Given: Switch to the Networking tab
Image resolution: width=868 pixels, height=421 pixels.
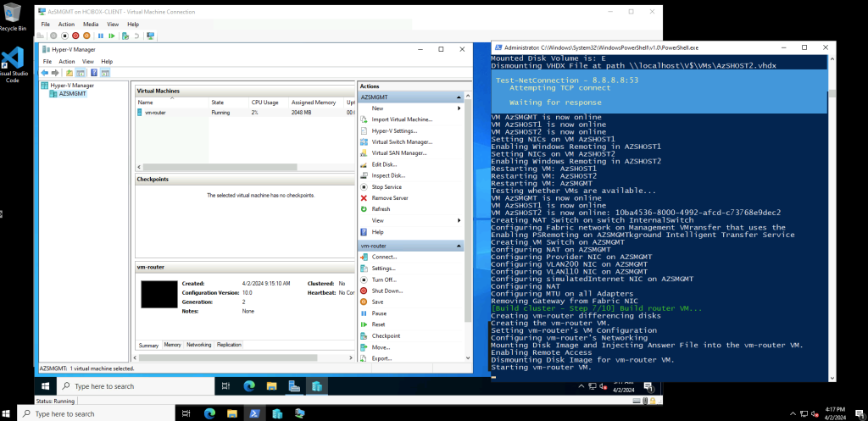Looking at the screenshot, I should point(198,345).
